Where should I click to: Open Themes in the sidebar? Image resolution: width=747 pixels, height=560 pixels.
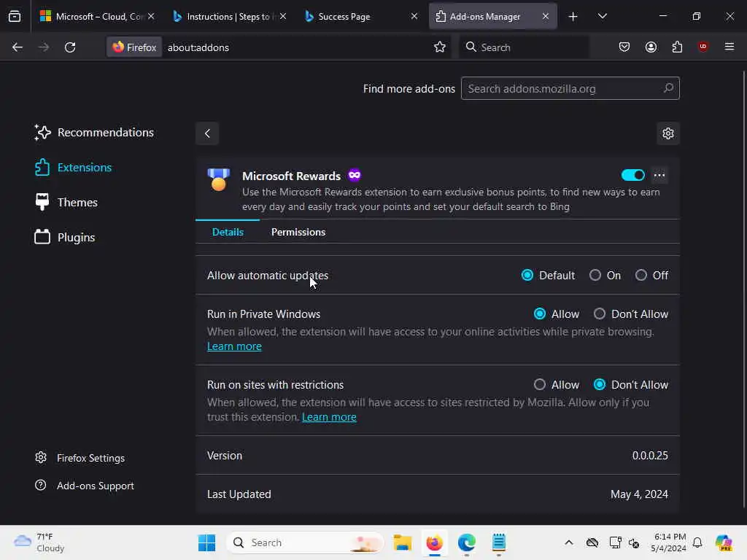pos(66,202)
